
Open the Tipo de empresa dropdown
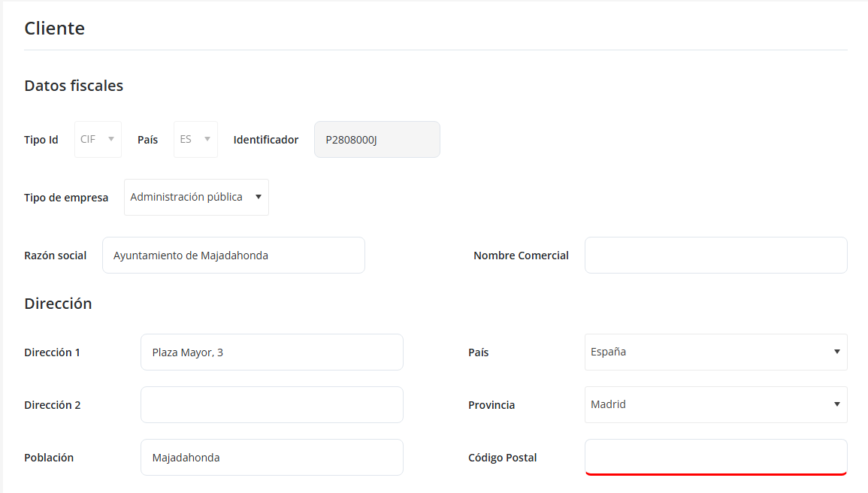pos(196,197)
